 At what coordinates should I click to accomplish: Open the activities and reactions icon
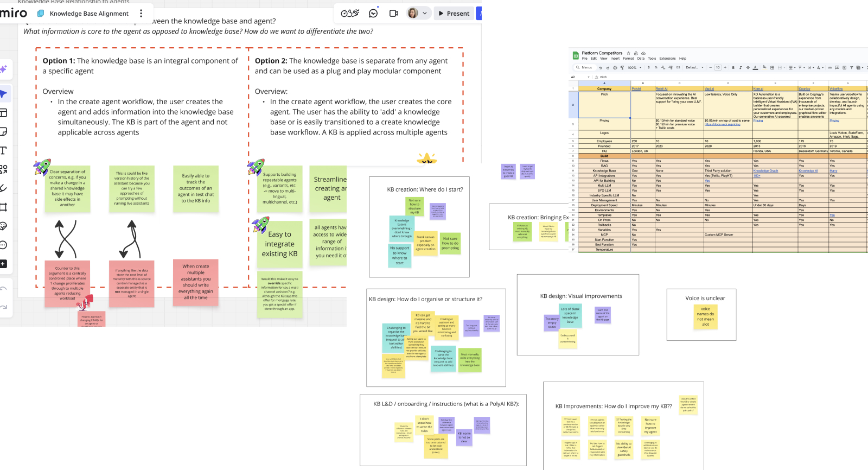pyautogui.click(x=350, y=14)
